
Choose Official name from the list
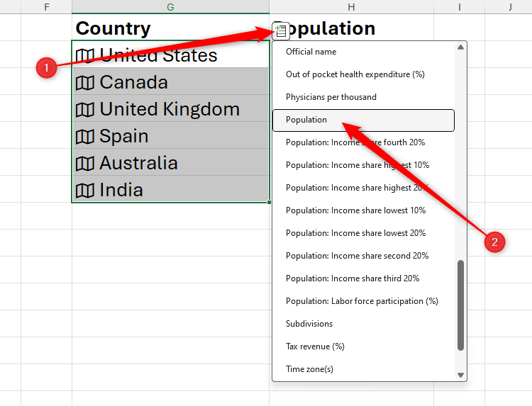(x=311, y=52)
